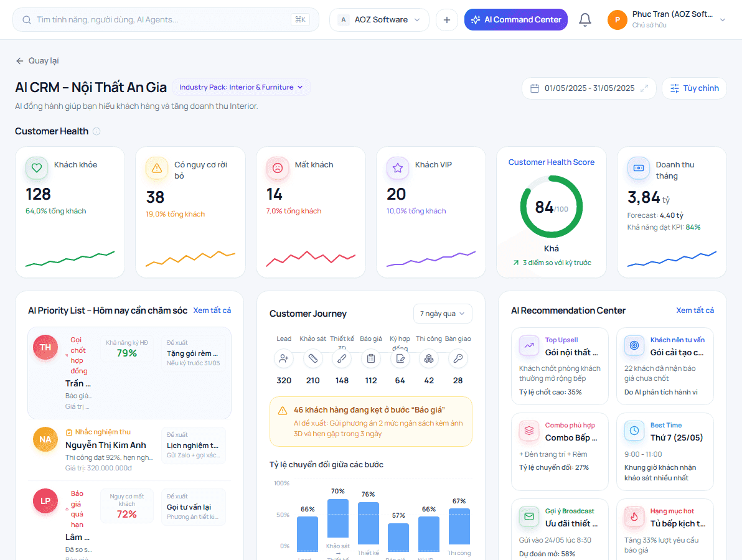Open the Industry Pack Interior & Furniture dropdown
Screen dimensions: 742x560
pyautogui.click(x=242, y=87)
